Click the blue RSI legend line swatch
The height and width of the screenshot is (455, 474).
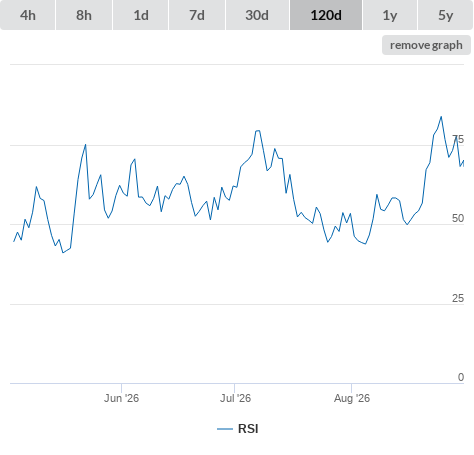(x=225, y=429)
